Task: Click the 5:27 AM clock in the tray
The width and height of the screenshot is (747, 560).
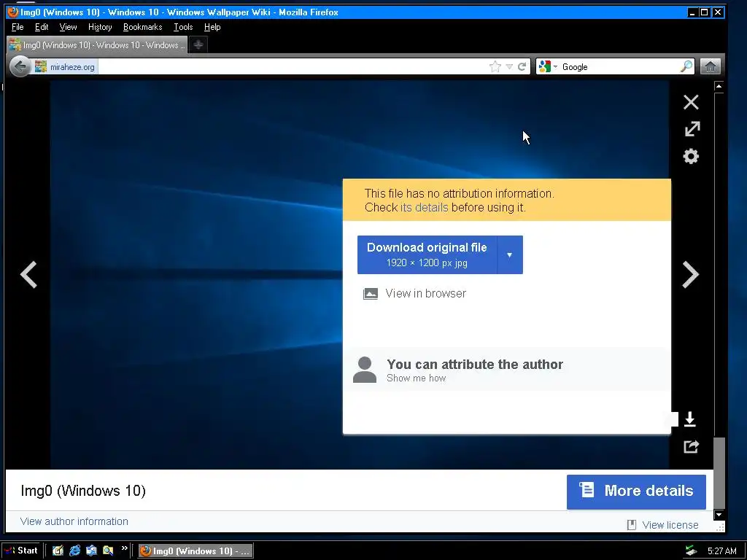Action: point(721,551)
